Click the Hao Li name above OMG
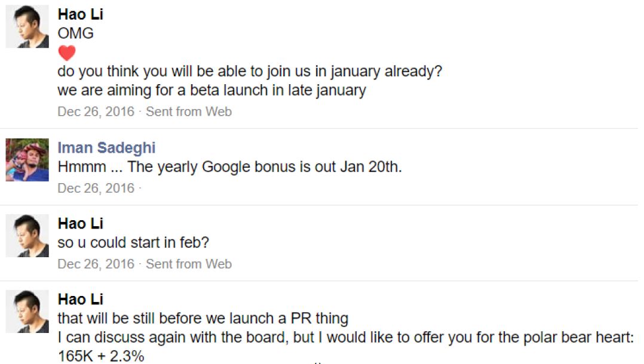 pyautogui.click(x=81, y=14)
